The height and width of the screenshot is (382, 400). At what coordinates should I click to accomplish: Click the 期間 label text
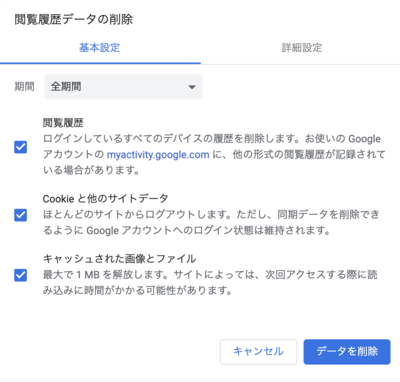tap(24, 87)
